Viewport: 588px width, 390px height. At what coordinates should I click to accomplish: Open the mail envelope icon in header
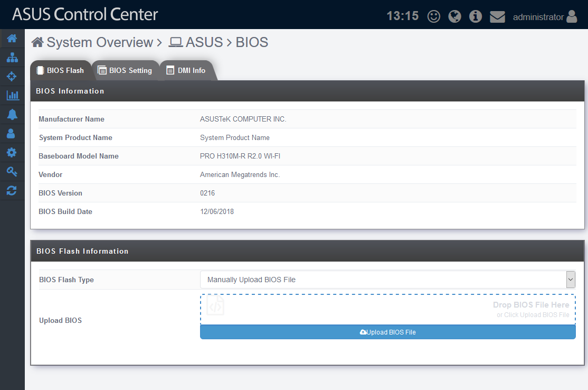[x=497, y=17]
